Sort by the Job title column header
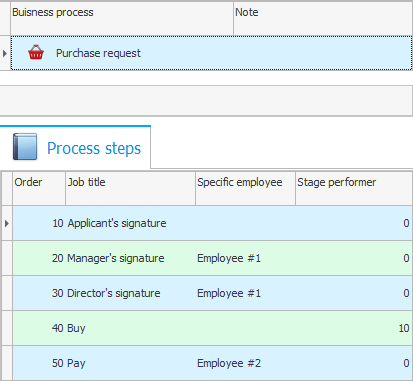The height and width of the screenshot is (381, 413). point(130,188)
